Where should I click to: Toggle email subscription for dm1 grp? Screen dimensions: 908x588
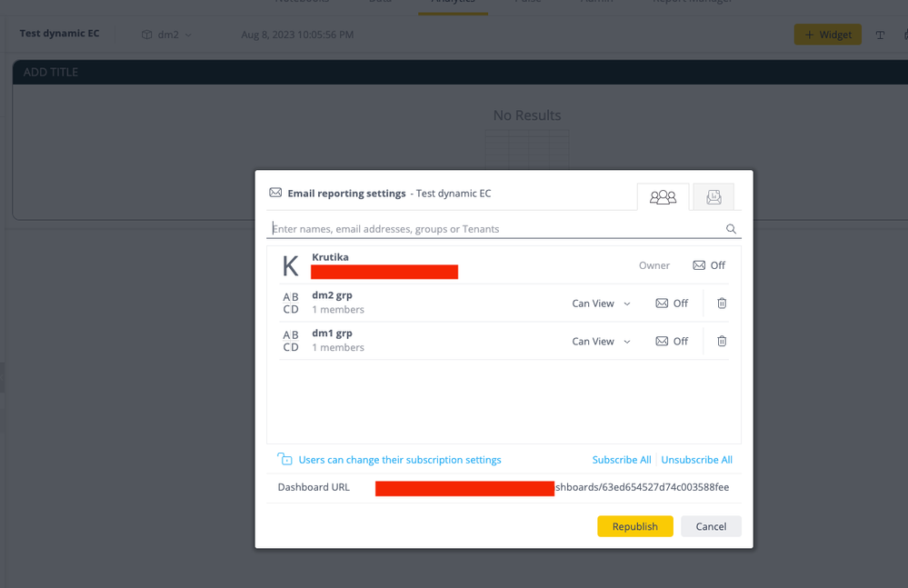(x=672, y=342)
